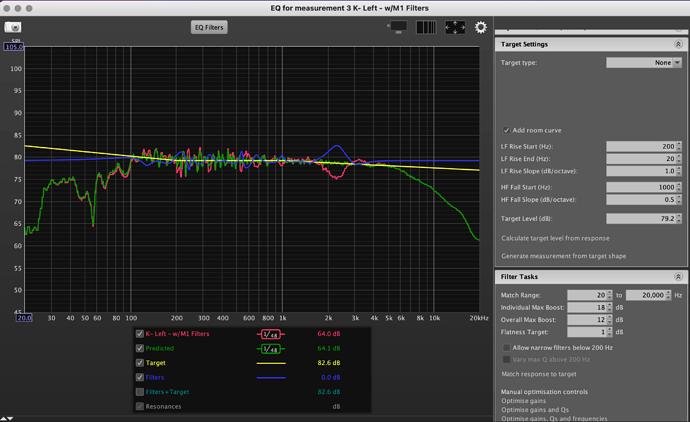Viewport: 690px width, 422px height.
Task: Click the fit-to-data arrows icon
Action: pos(455,27)
